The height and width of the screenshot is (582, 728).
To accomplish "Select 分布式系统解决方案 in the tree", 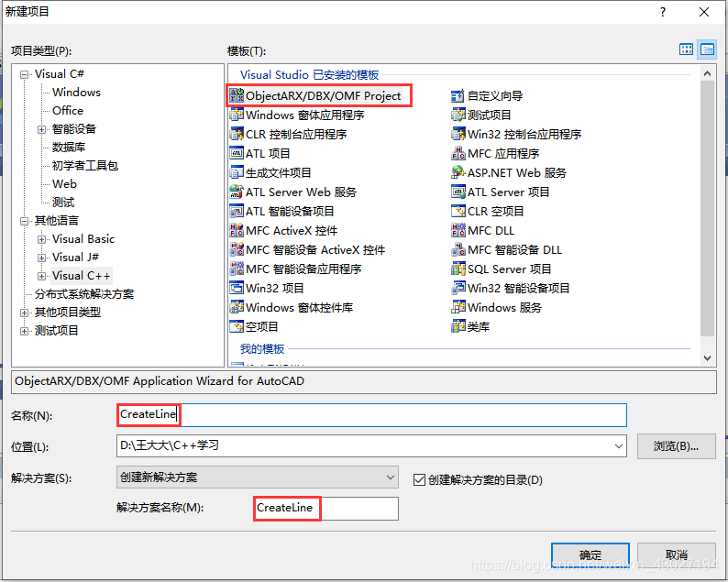I will click(x=84, y=294).
